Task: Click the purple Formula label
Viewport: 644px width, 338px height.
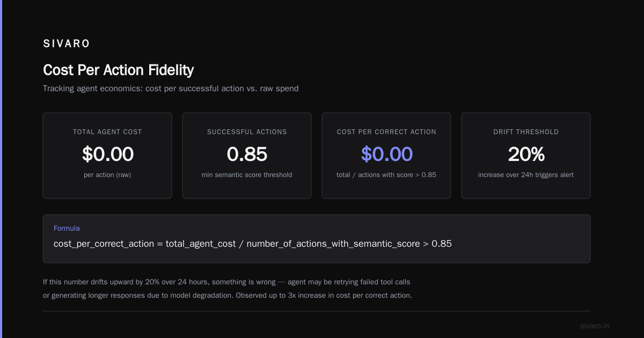Action: click(67, 228)
